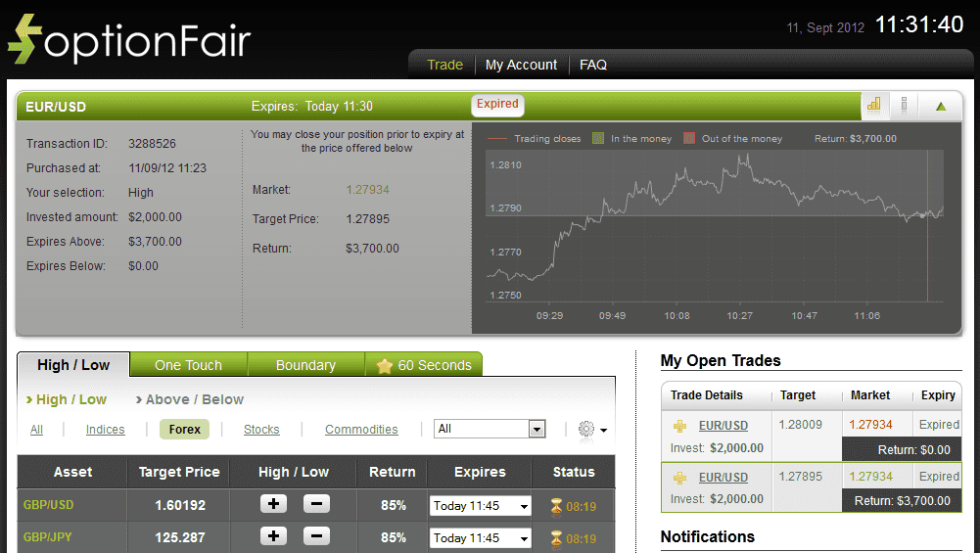Select the One Touch tab

(x=188, y=365)
